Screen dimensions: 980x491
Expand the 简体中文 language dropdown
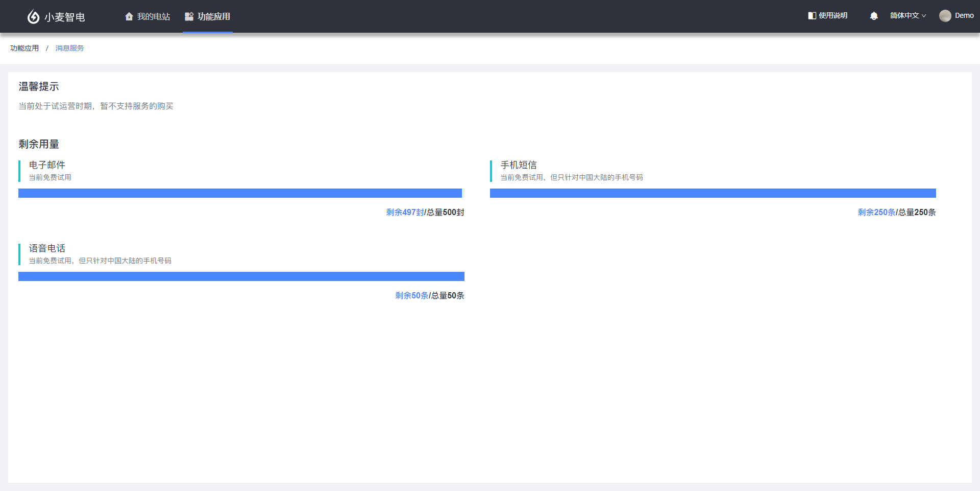(x=908, y=16)
